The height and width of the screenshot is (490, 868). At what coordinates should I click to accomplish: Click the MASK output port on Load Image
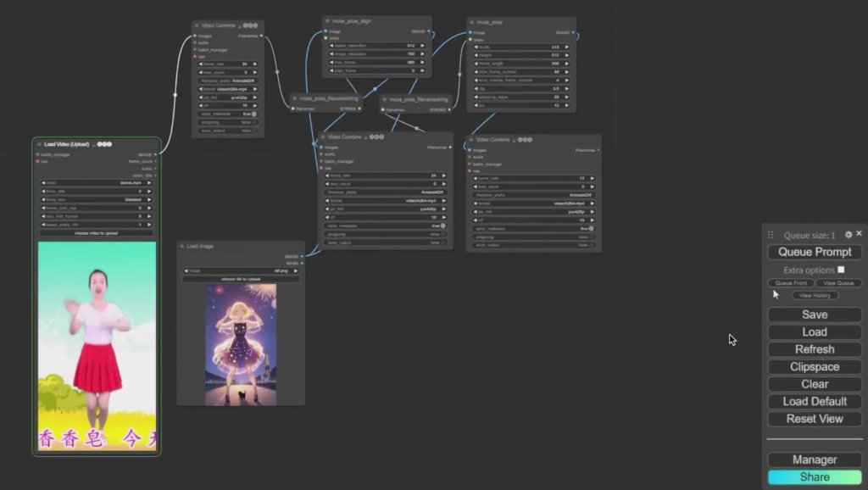coord(301,263)
